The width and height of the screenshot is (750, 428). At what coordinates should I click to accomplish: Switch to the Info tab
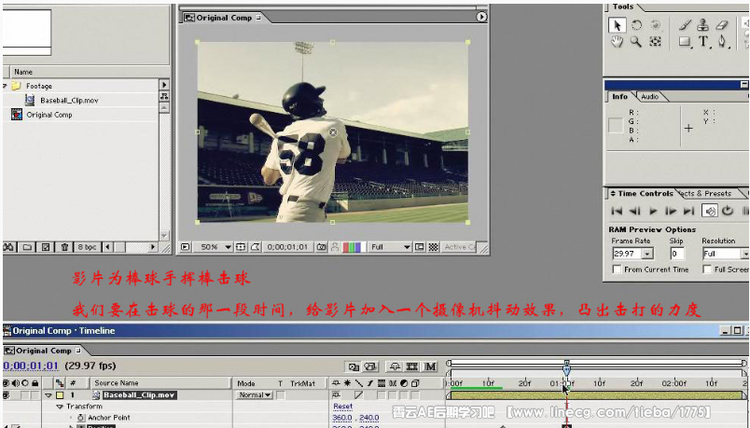[x=620, y=97]
